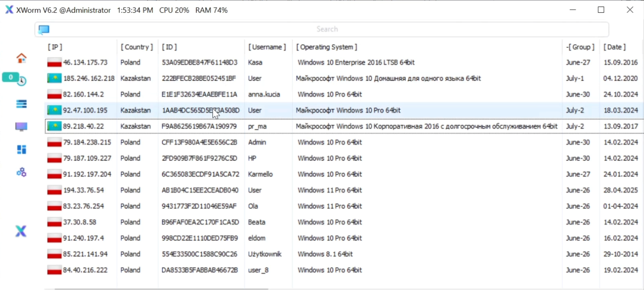Click the ID 1AAB4DC565D5E73A508D

coord(201,110)
